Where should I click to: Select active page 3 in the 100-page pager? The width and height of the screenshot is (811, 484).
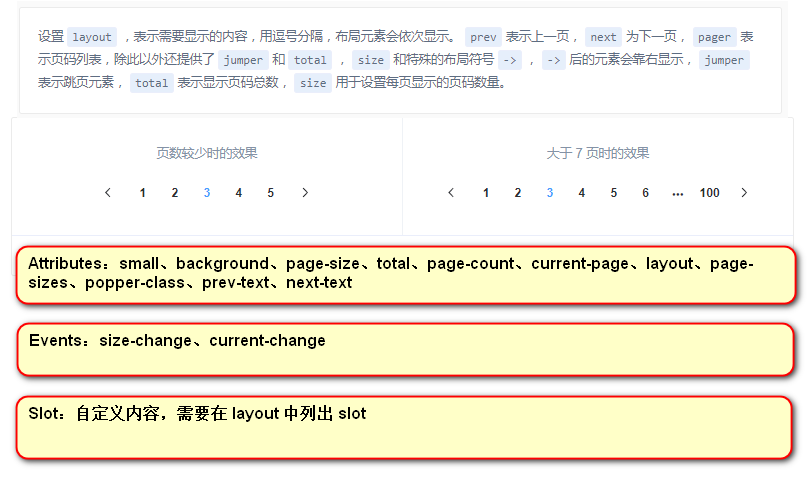[550, 193]
